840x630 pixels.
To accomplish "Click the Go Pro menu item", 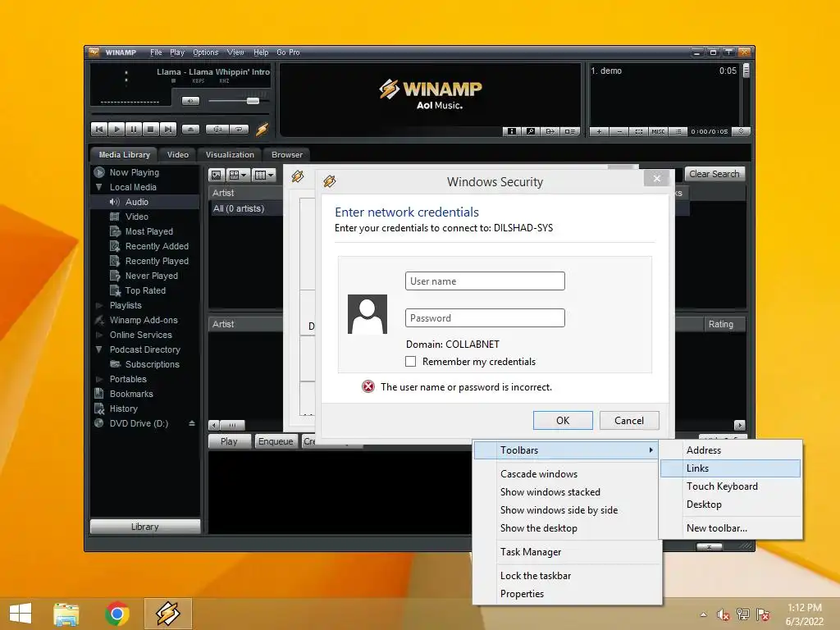I will tap(288, 52).
